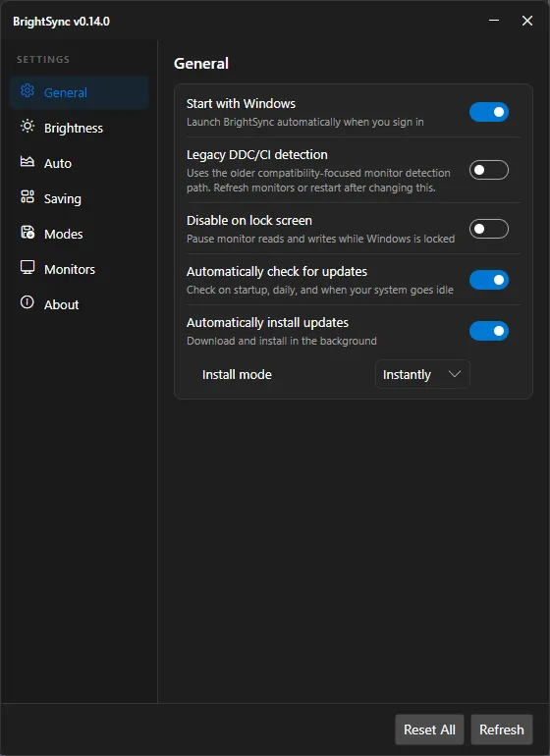Click the Auto chart icon
The width and height of the screenshot is (550, 756).
coord(27,162)
